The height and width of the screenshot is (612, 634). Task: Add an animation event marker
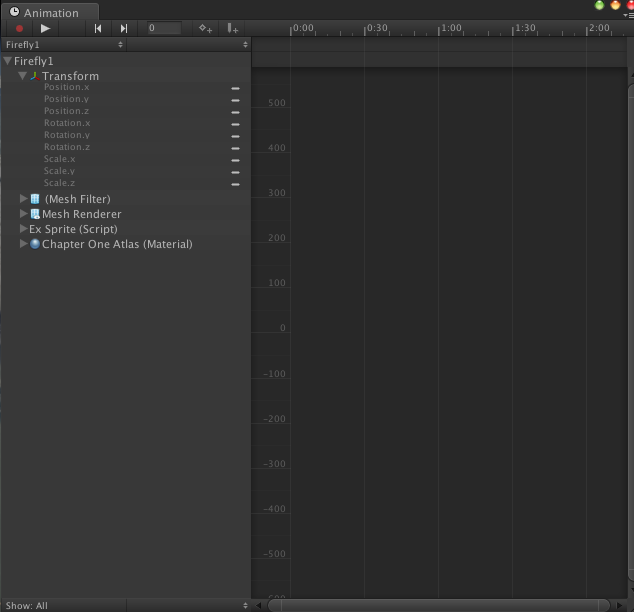pyautogui.click(x=232, y=28)
